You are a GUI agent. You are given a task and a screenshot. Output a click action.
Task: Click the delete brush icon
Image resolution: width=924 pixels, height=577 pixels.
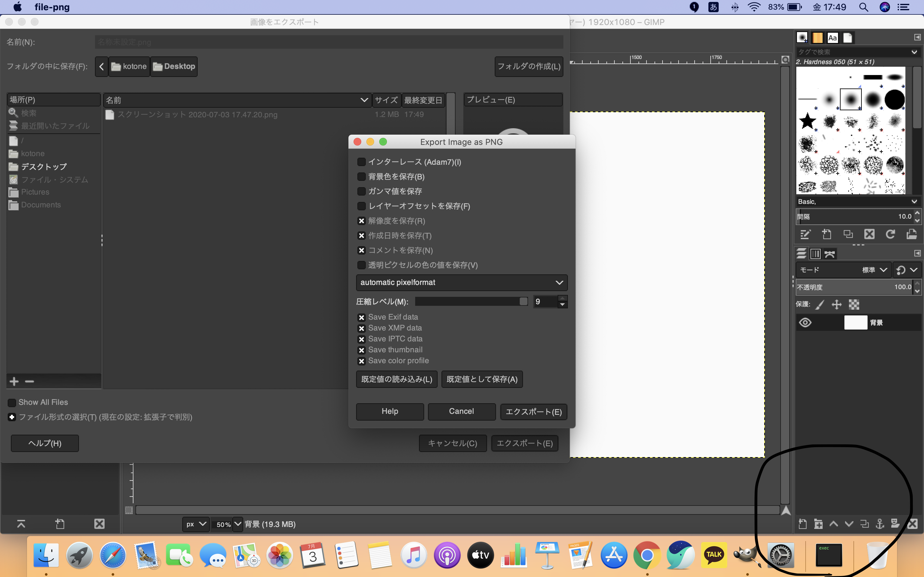click(x=869, y=234)
